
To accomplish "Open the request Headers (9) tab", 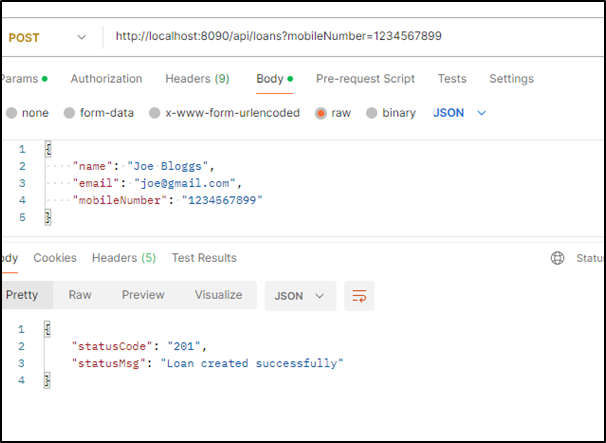I will [x=196, y=78].
